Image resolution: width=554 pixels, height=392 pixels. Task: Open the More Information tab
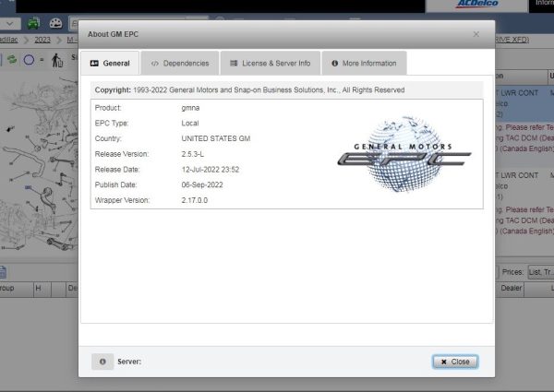pos(364,63)
